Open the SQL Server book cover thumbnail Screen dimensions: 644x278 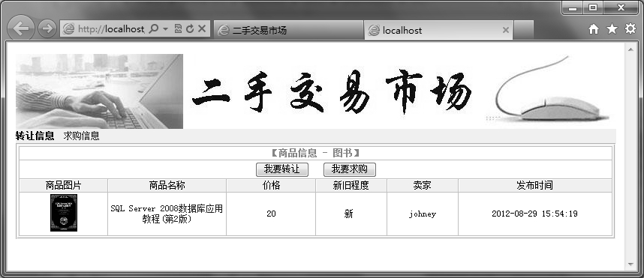pyautogui.click(x=64, y=213)
